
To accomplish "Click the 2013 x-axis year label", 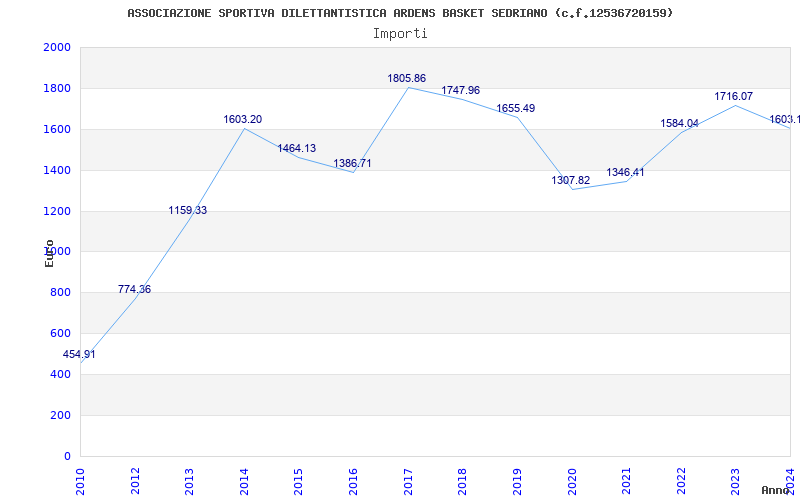I will [189, 481].
